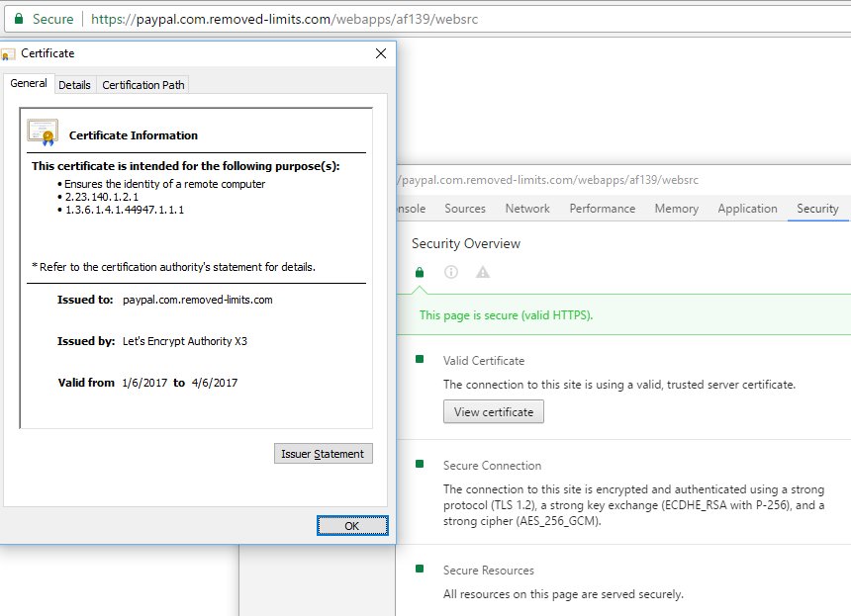Click the DevTools page URL text
Screen dimensions: 851x616
click(547, 180)
